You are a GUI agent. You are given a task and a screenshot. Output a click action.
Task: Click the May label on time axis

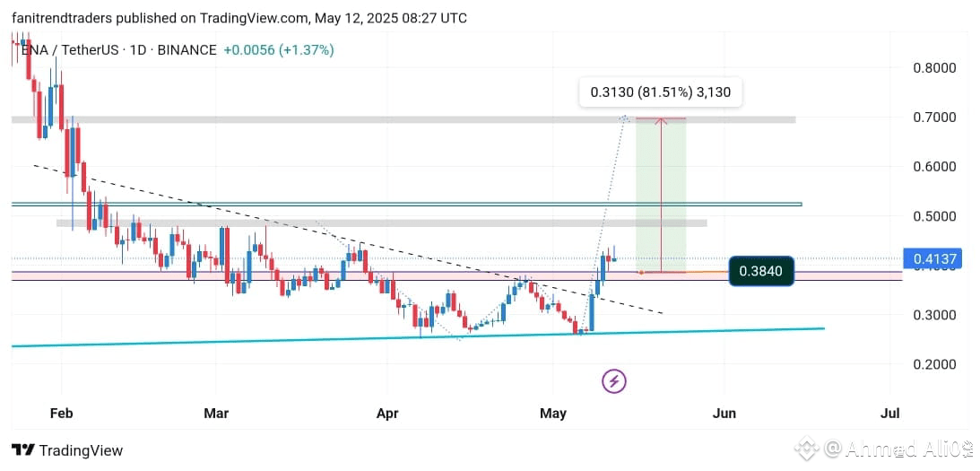(x=553, y=414)
